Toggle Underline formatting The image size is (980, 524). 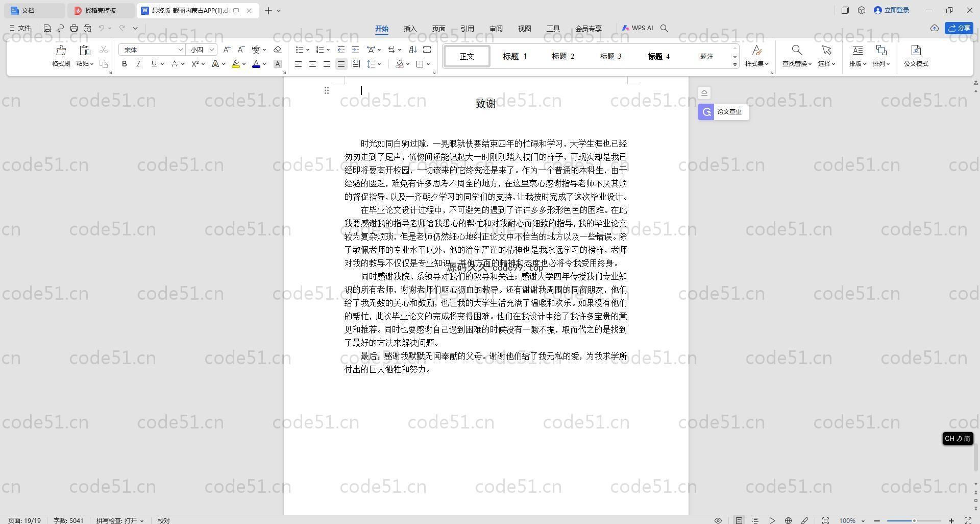coord(154,64)
